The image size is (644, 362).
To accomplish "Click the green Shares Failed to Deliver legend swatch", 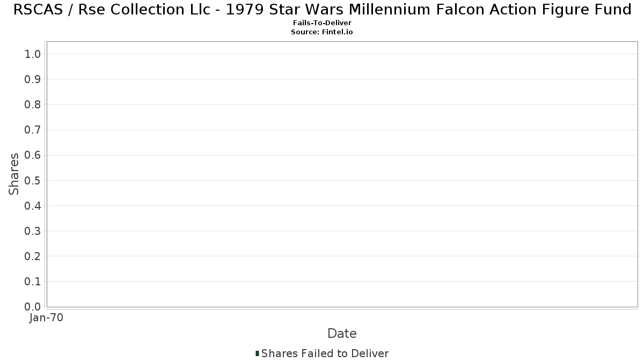I will [258, 353].
